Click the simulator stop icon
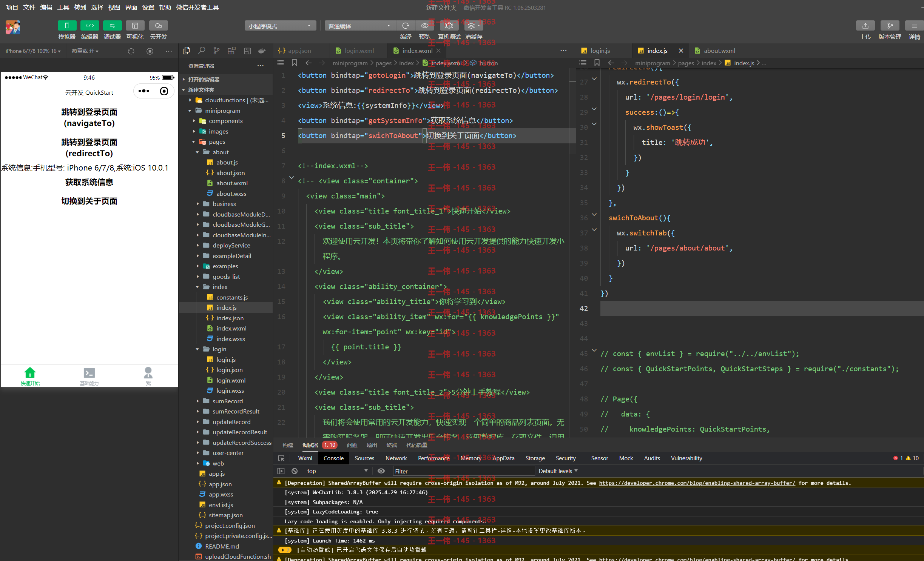This screenshot has height=561, width=924. 150,51
